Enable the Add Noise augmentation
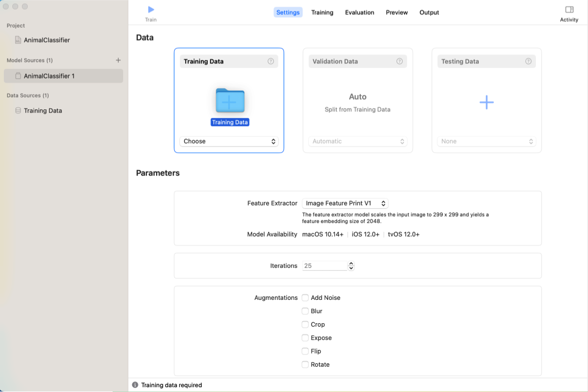This screenshot has width=588, height=392. tap(305, 298)
